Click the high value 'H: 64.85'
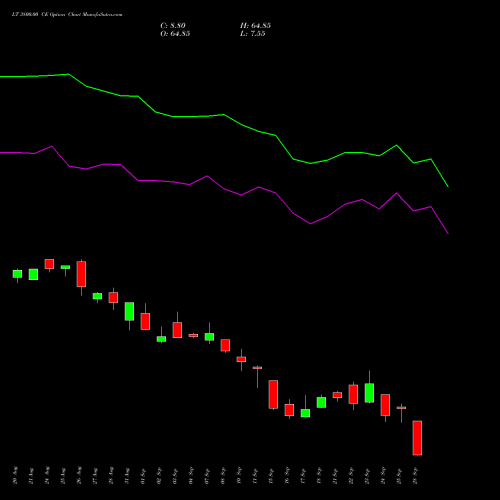The image size is (500, 500). point(255,26)
